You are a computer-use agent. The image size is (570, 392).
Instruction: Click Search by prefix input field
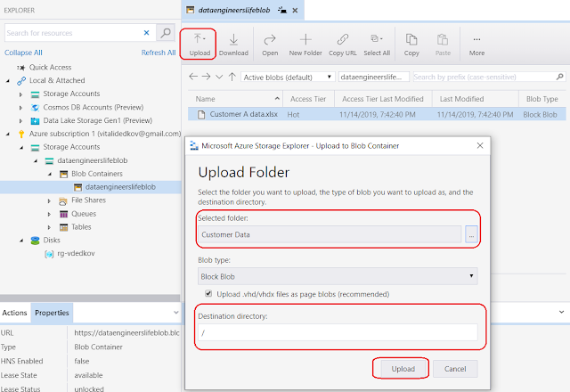[484, 77]
